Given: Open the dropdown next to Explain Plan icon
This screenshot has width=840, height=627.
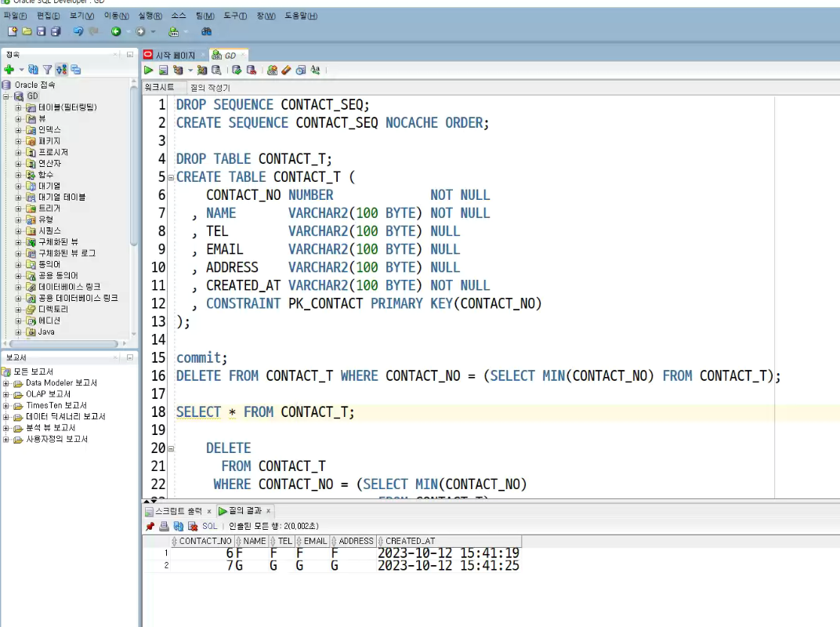Looking at the screenshot, I should point(190,71).
